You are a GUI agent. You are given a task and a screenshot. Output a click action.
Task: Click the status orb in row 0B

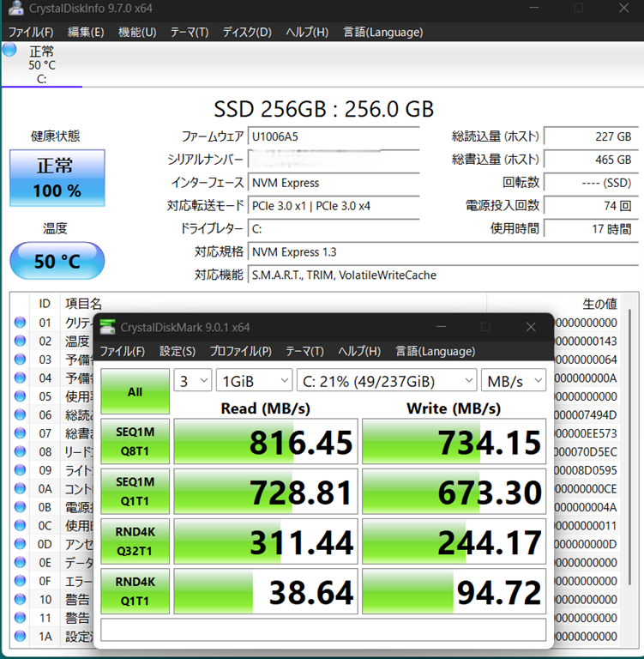20,507
